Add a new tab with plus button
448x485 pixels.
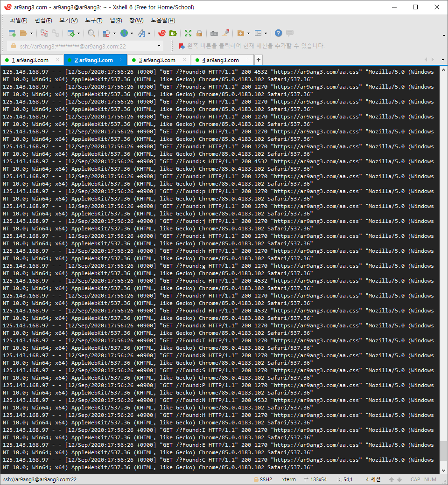[258, 60]
